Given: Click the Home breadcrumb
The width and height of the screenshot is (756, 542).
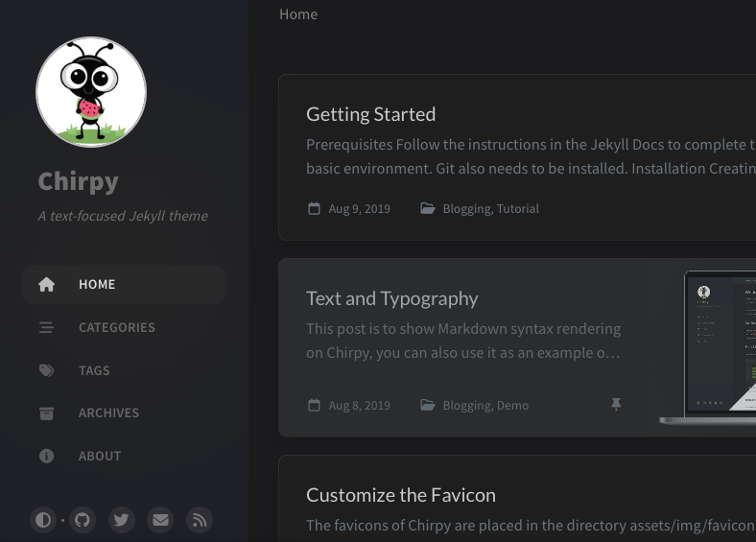Looking at the screenshot, I should point(298,14).
